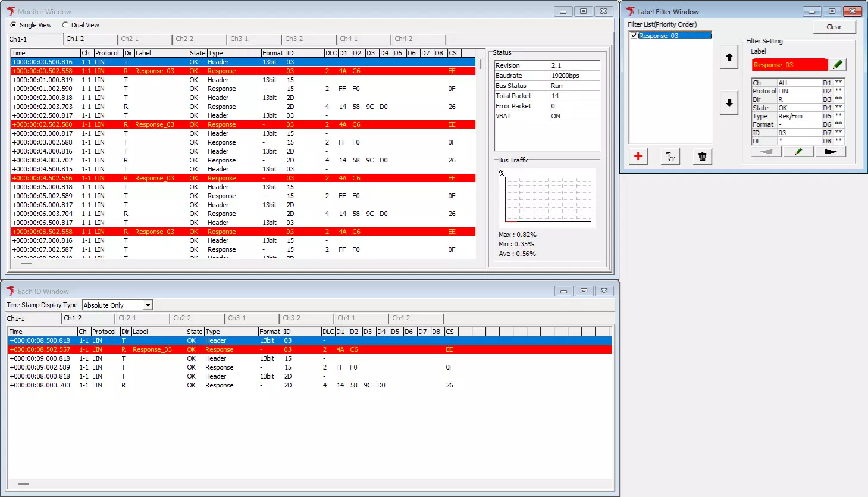The image size is (868, 497).
Task: Move Response_03 down with the down arrow
Action: pyautogui.click(x=728, y=102)
